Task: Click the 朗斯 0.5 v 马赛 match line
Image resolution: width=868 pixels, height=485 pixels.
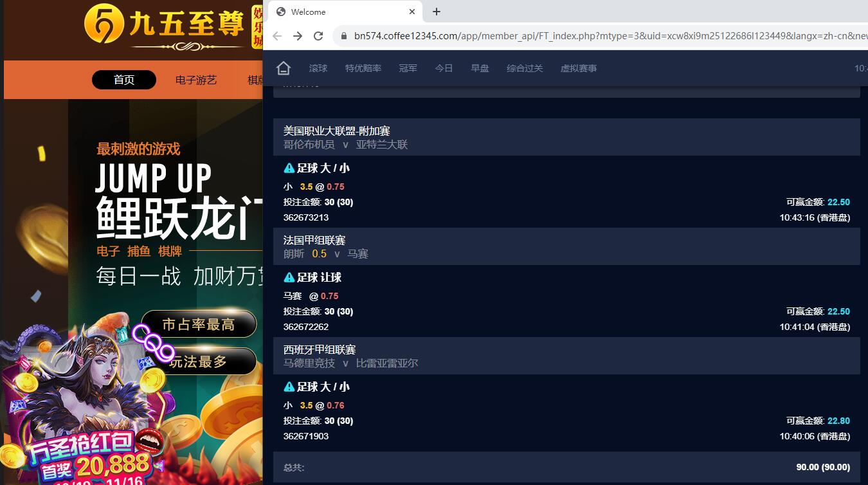Action: click(326, 254)
